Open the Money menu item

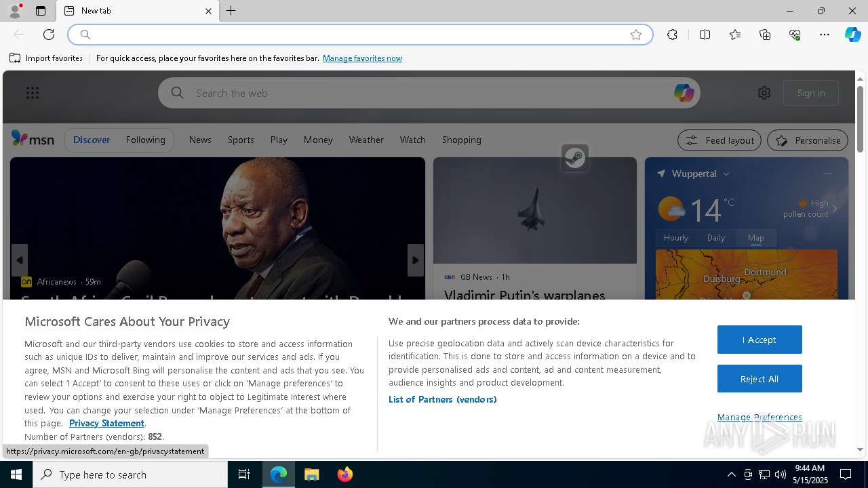[318, 140]
